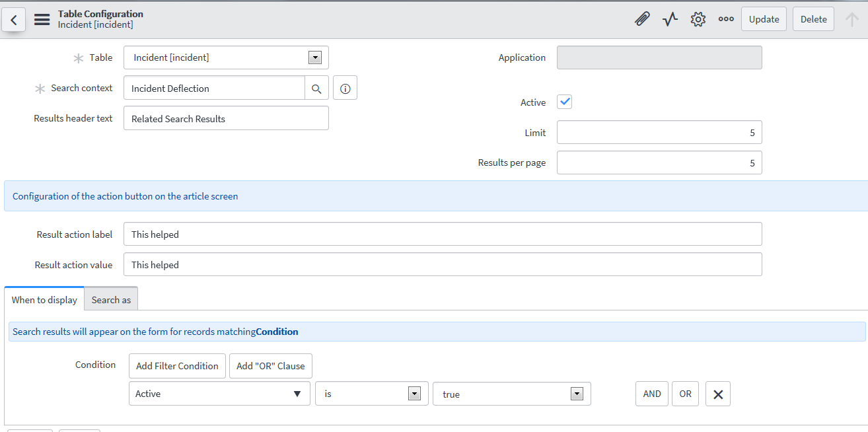This screenshot has height=432, width=868.
Task: Open the hamburger context menu icon
Action: pos(42,20)
